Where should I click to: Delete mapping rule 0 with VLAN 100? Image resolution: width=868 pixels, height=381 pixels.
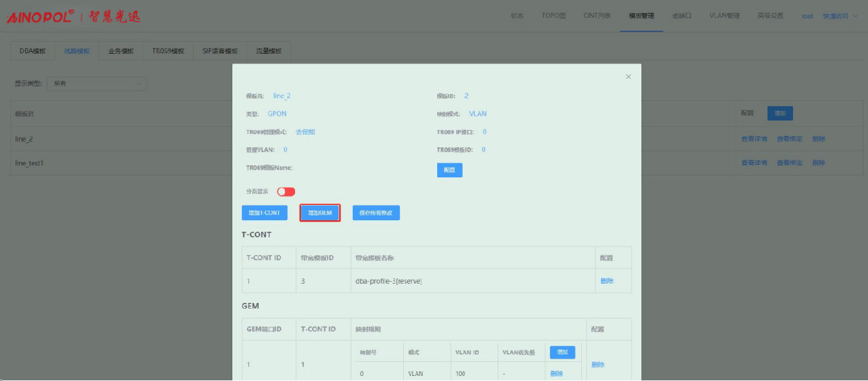coord(556,373)
